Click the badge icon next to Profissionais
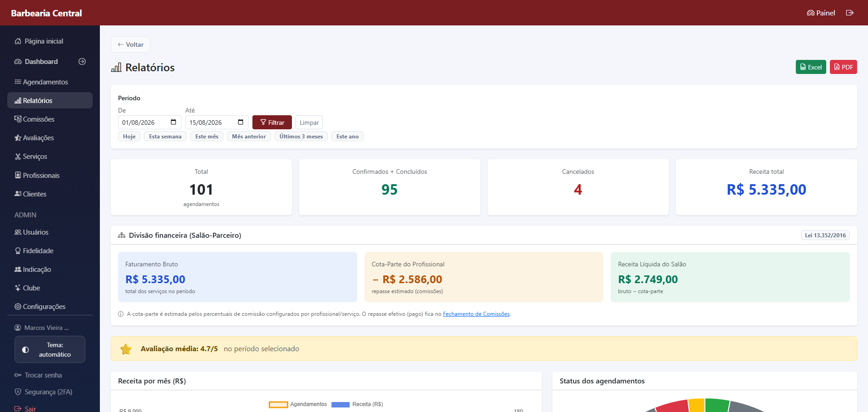868x412 pixels. click(18, 175)
